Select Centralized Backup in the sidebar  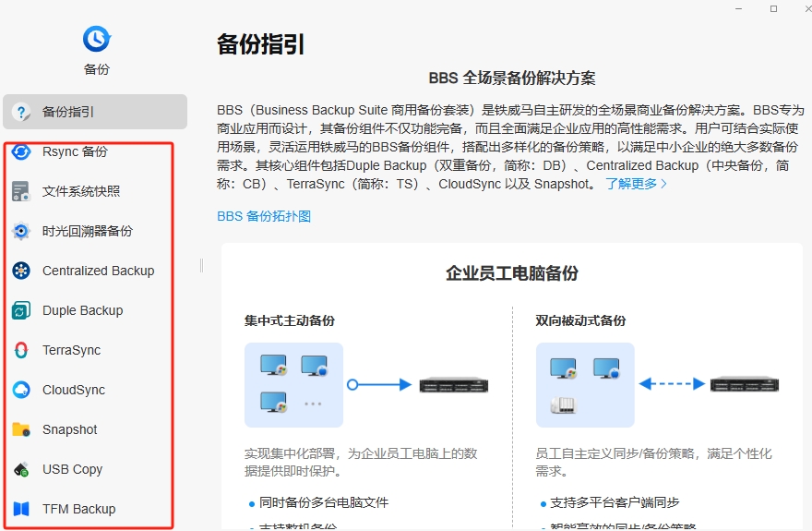click(x=98, y=271)
